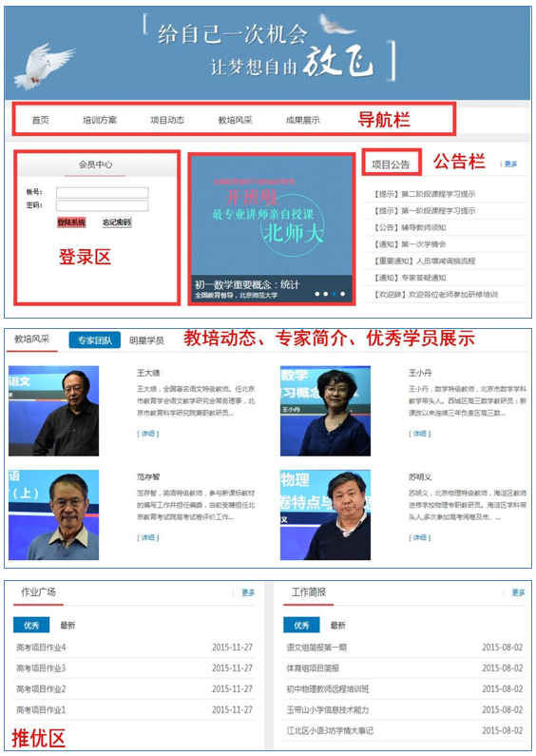
Task: Switch 作业广场 to 最新 tab
Action: 67,626
